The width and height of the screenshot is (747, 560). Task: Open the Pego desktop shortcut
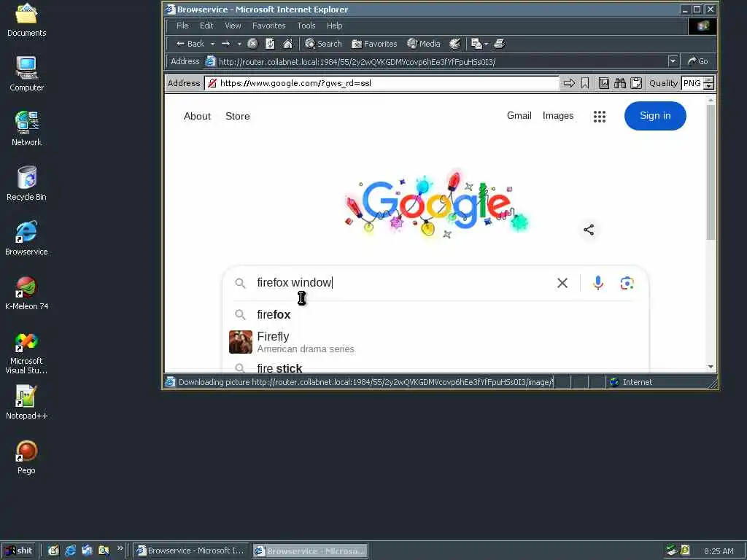[x=27, y=457]
